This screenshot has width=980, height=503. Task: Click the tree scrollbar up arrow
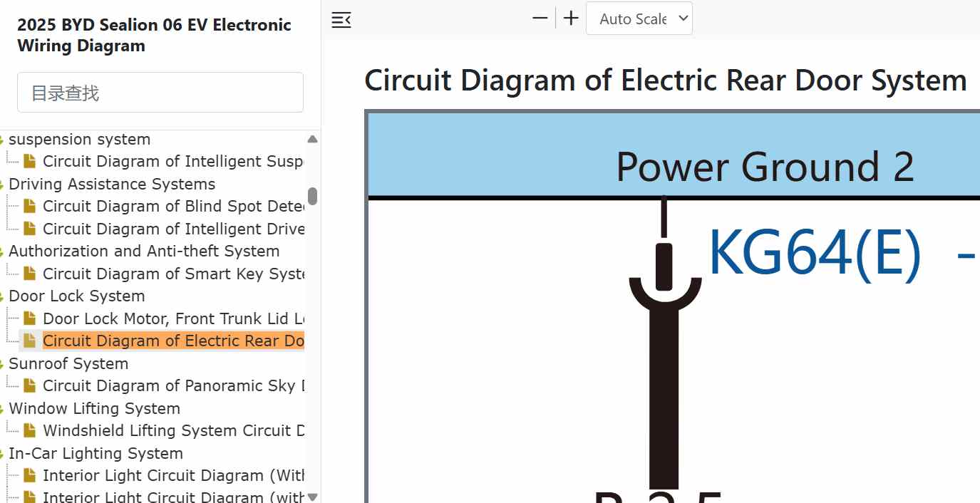coord(312,139)
